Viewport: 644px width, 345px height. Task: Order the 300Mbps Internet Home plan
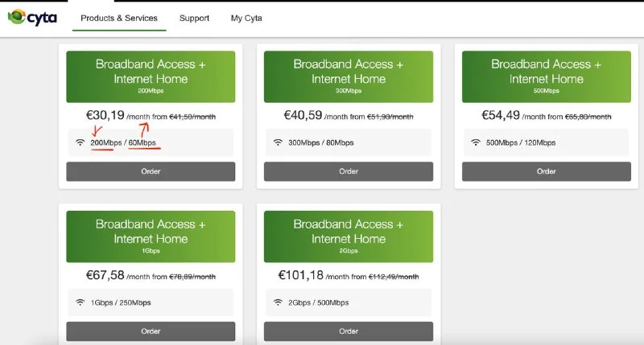(x=349, y=171)
